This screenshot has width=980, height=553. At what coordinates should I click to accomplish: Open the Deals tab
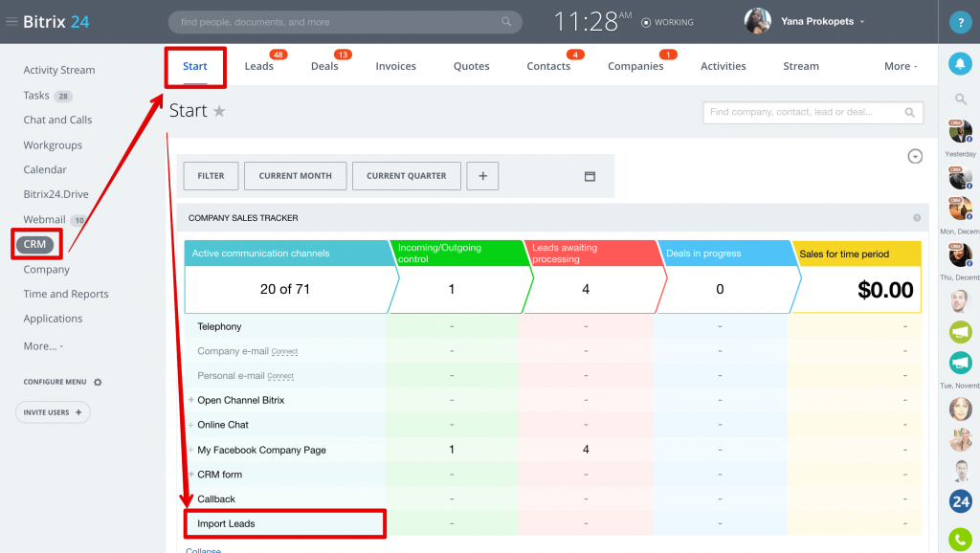click(x=324, y=66)
